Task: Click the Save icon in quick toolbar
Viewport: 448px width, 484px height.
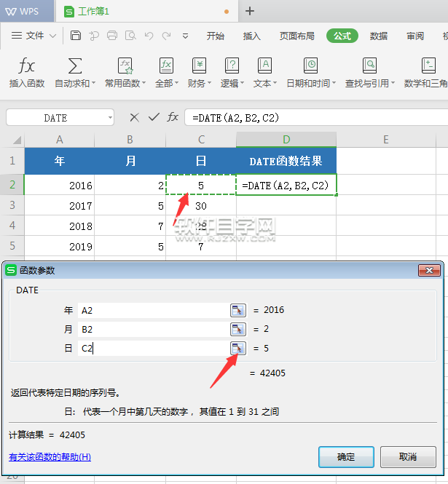Action: coord(75,36)
